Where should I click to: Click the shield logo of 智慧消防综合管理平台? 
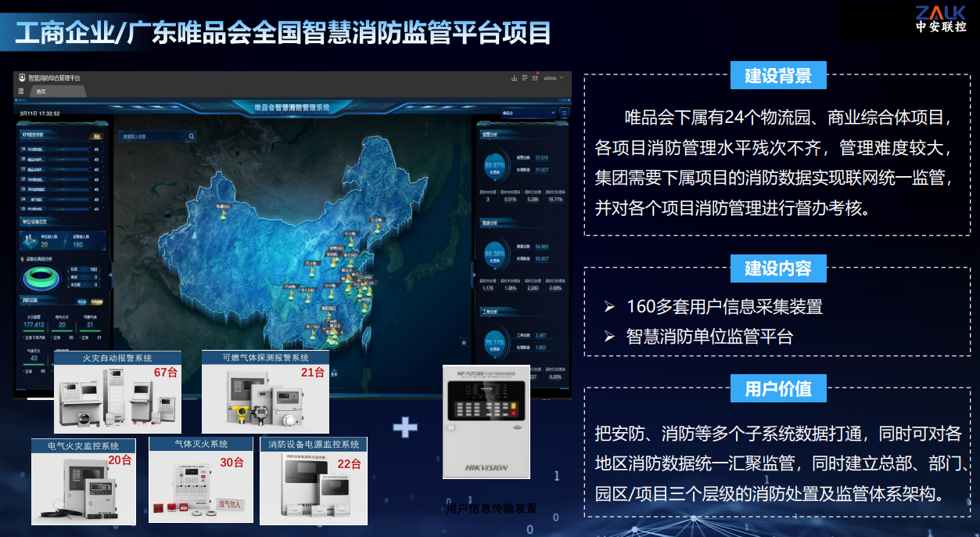23,78
